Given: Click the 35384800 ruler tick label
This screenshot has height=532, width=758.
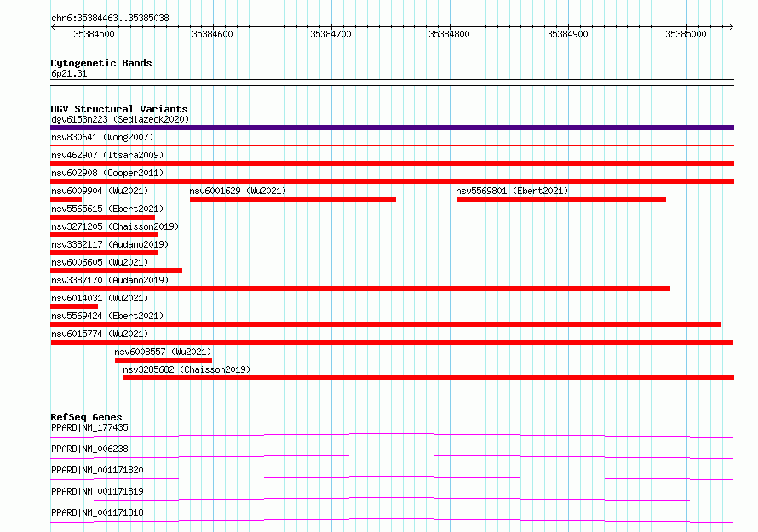Looking at the screenshot, I should (x=450, y=34).
